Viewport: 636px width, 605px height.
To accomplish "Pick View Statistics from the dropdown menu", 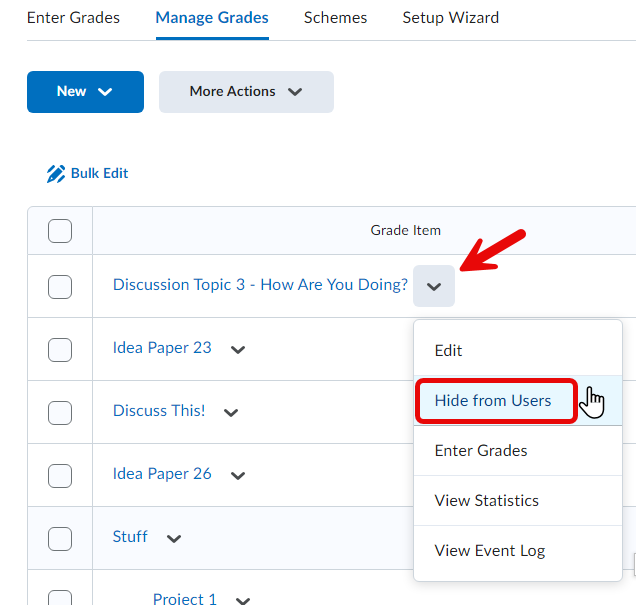I will point(487,501).
